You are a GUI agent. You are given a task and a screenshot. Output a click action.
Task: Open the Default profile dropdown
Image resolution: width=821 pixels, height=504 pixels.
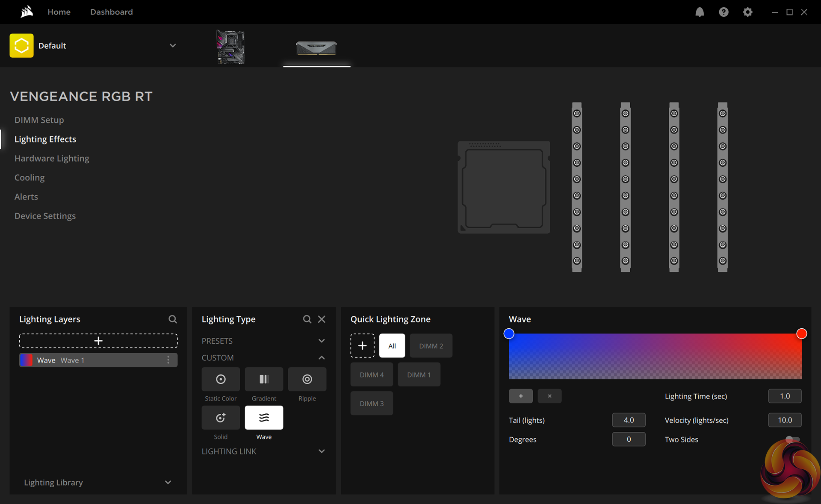tap(173, 46)
